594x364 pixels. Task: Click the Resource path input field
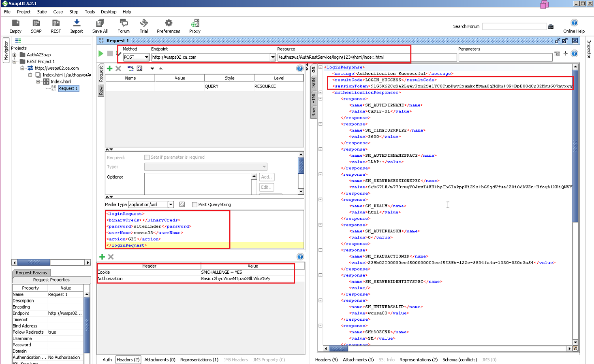click(x=367, y=57)
